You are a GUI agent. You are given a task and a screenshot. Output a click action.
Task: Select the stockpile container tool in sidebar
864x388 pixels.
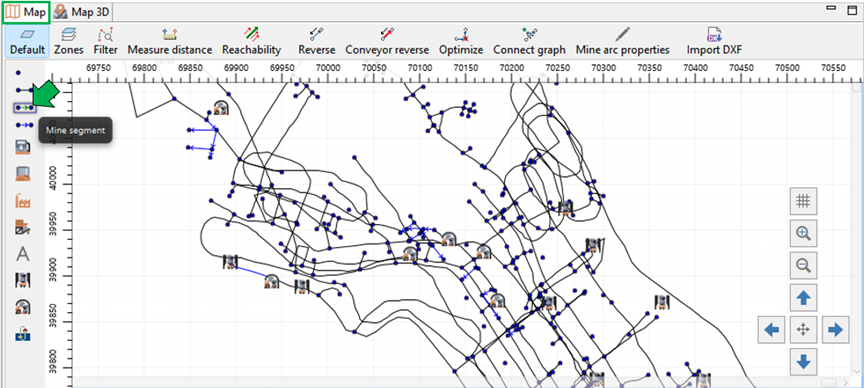tap(23, 174)
